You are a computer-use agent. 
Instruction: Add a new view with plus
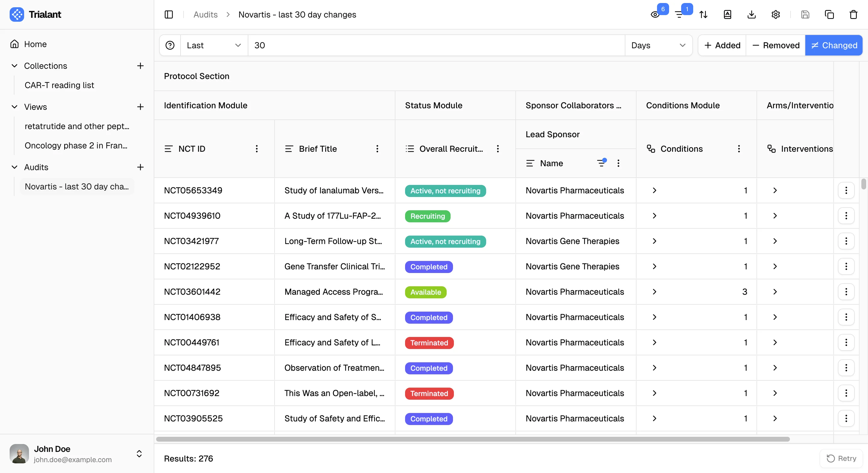coord(140,107)
